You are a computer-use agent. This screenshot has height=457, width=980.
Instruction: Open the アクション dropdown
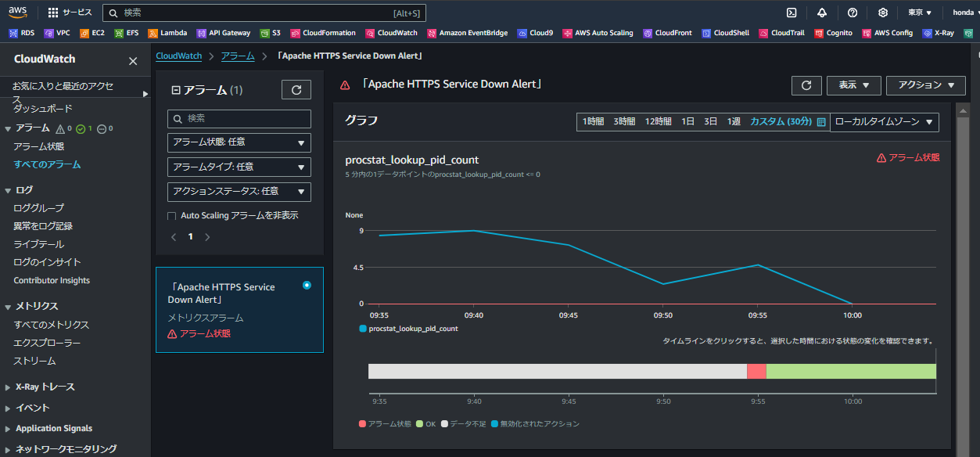926,85
